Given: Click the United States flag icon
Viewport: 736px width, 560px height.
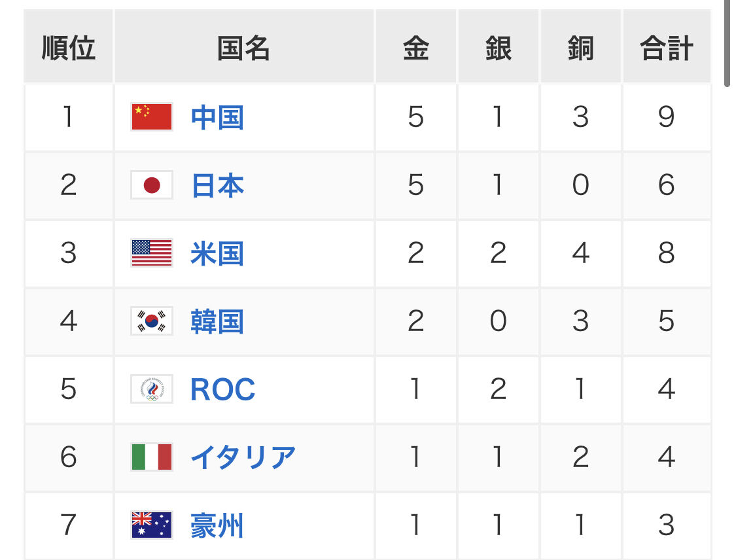Looking at the screenshot, I should [x=152, y=253].
